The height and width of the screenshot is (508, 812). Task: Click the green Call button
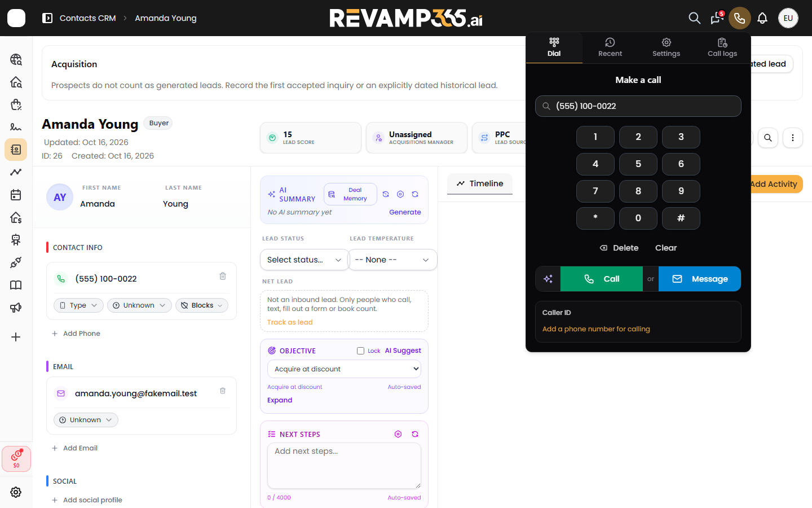coord(602,279)
